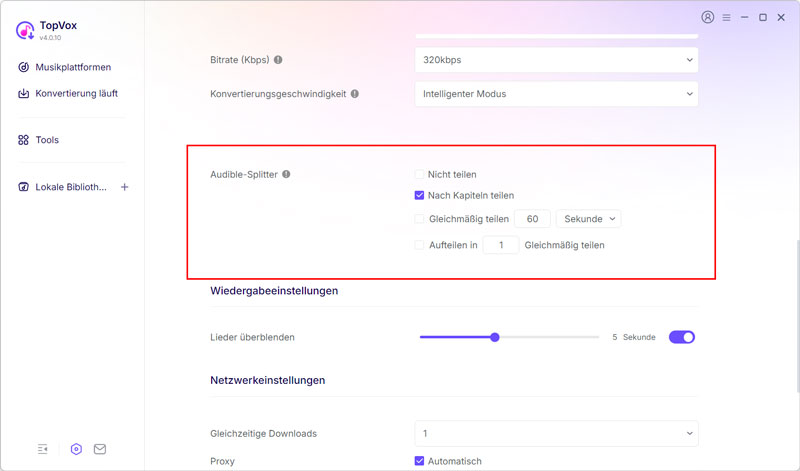
Task: Click the Lokale Bibliothek music folder icon
Action: pos(23,187)
